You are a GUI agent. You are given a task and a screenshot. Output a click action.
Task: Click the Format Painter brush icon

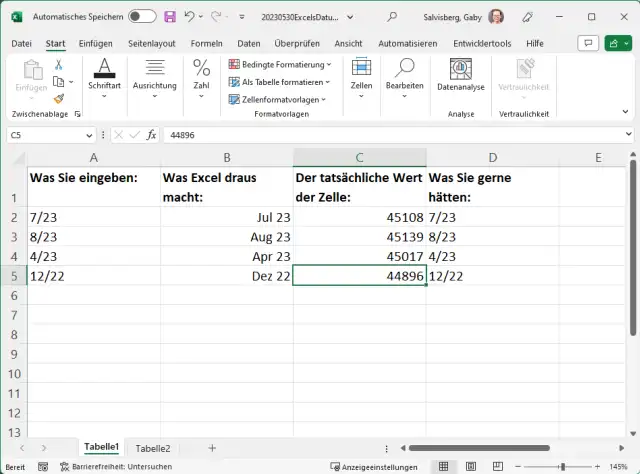tap(59, 99)
